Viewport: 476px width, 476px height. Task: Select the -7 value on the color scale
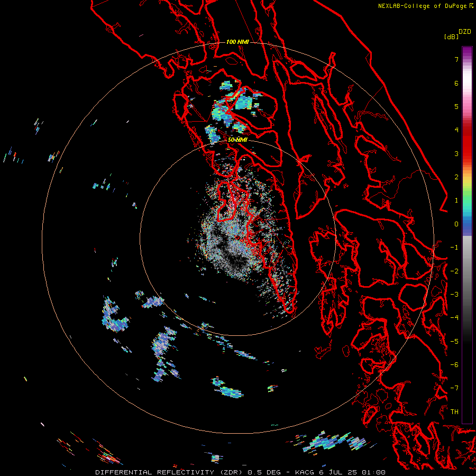[454, 388]
